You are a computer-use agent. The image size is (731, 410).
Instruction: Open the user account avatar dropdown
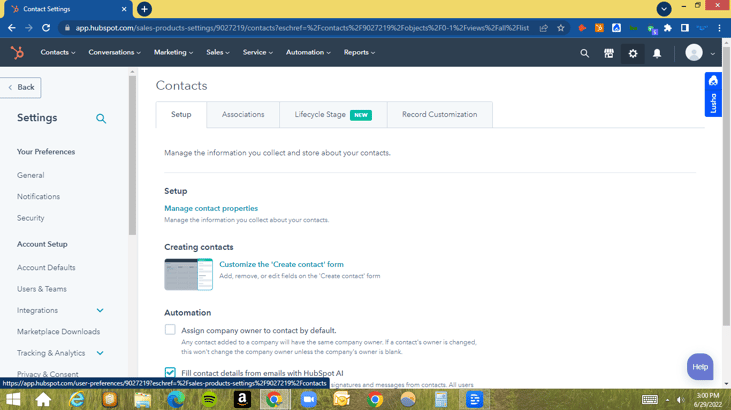click(x=699, y=53)
